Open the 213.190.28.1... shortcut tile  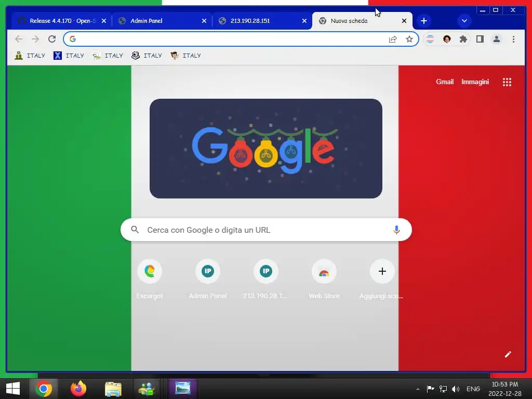pos(265,279)
